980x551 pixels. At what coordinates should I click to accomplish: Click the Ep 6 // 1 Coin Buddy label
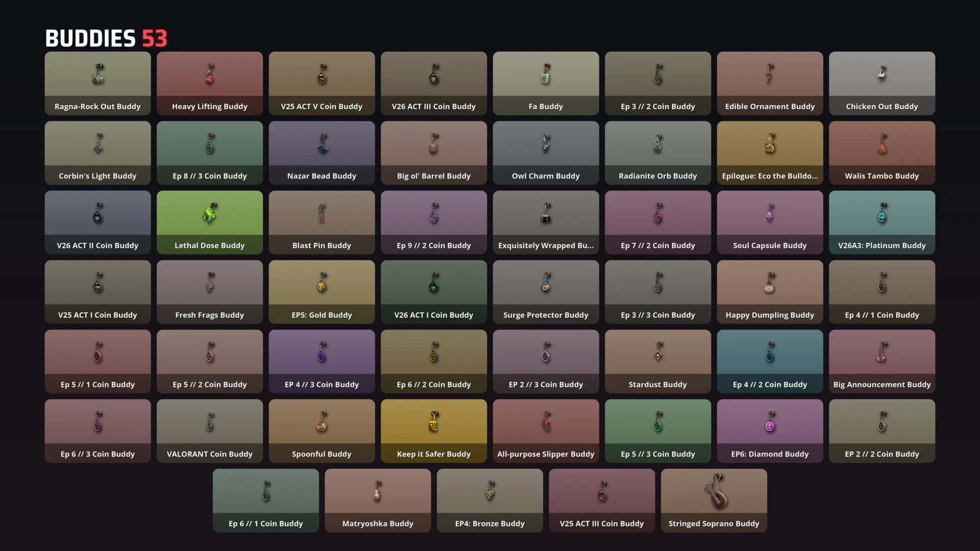click(x=265, y=523)
